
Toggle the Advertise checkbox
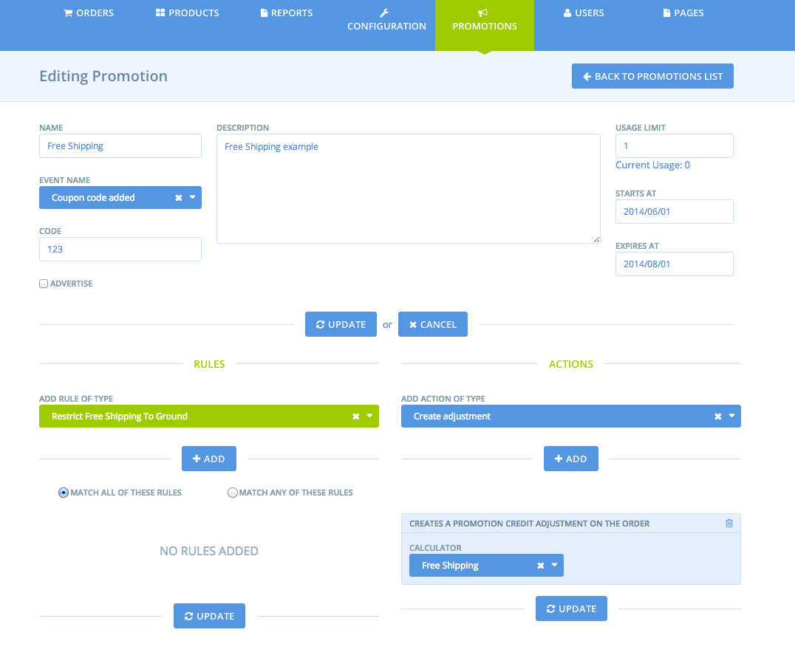tap(44, 284)
